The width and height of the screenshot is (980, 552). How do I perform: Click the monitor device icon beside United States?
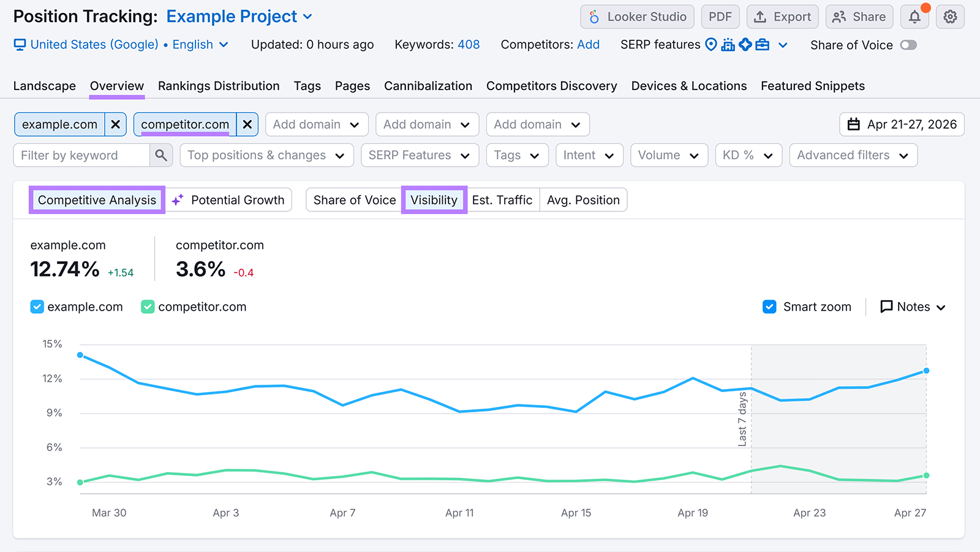20,45
